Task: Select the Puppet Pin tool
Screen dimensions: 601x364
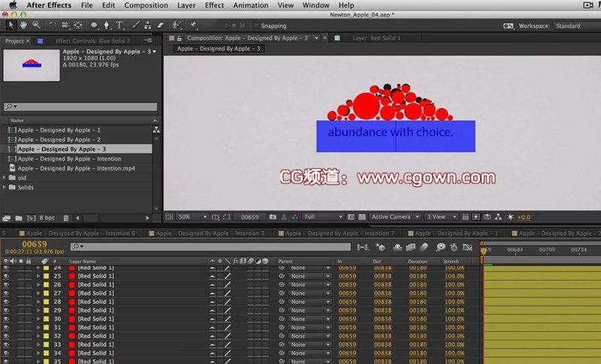Action: click(x=193, y=26)
